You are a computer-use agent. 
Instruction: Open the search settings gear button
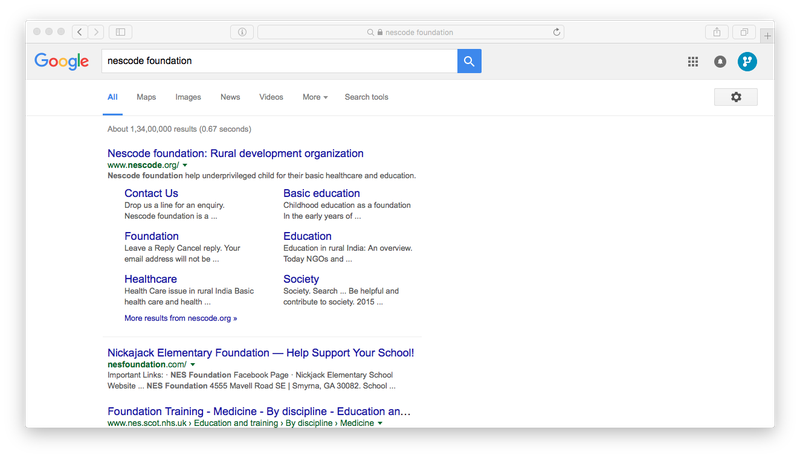coord(736,97)
